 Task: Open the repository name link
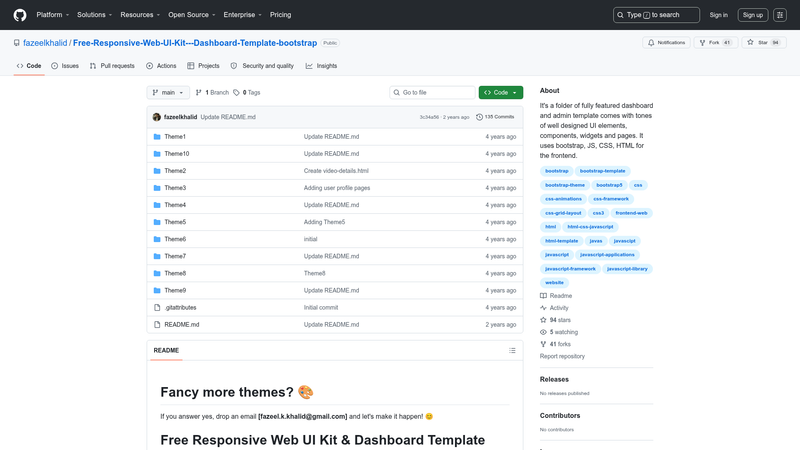coord(195,43)
